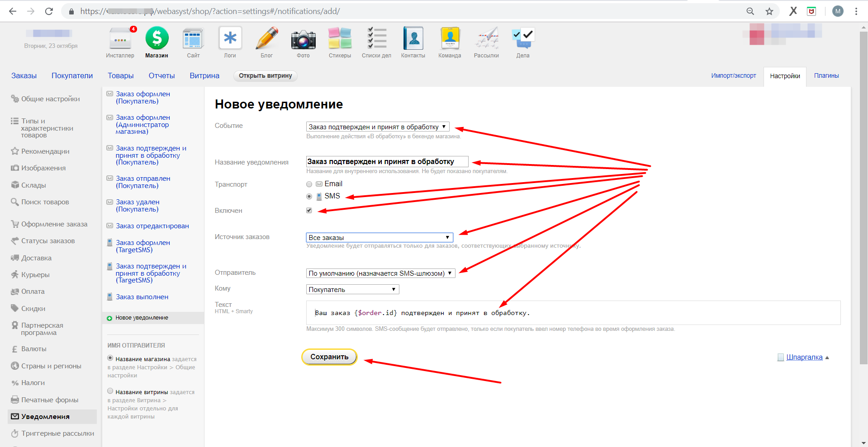Expand the Шпаргалка cheat sheet
The width and height of the screenshot is (868, 447).
(804, 357)
